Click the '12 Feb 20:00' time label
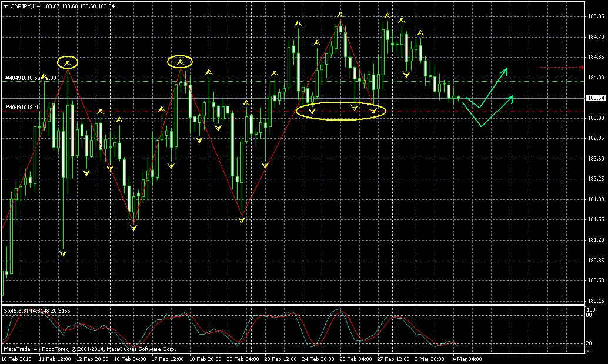This screenshot has height=364, width=608. (93, 359)
